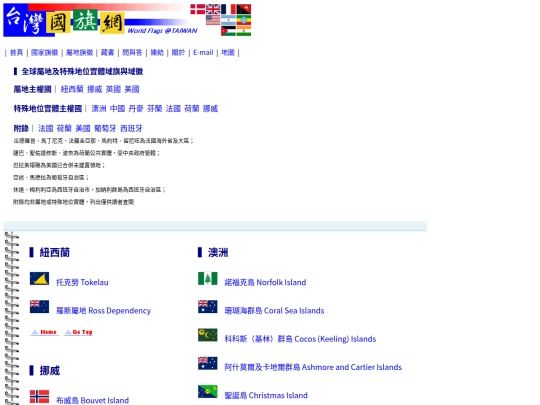The width and height of the screenshot is (540, 405).
Task: Click the Home button under 紐西蘭 section
Action: [45, 332]
